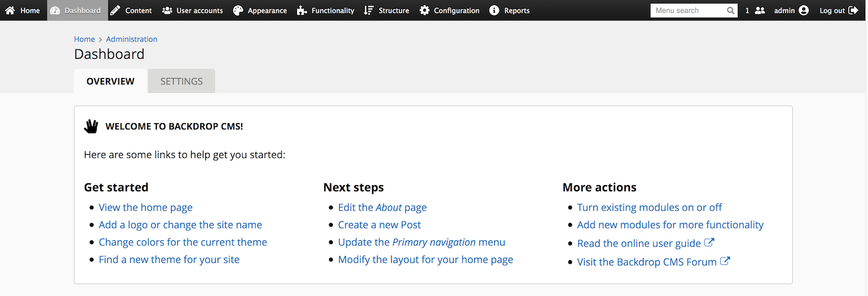Click the magnifier icon in Menu search

(x=731, y=11)
